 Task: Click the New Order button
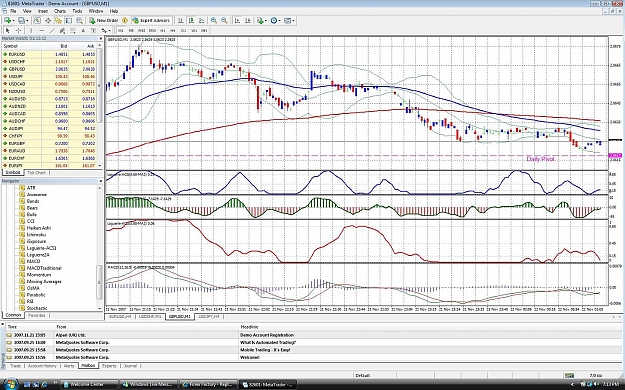pyautogui.click(x=104, y=20)
